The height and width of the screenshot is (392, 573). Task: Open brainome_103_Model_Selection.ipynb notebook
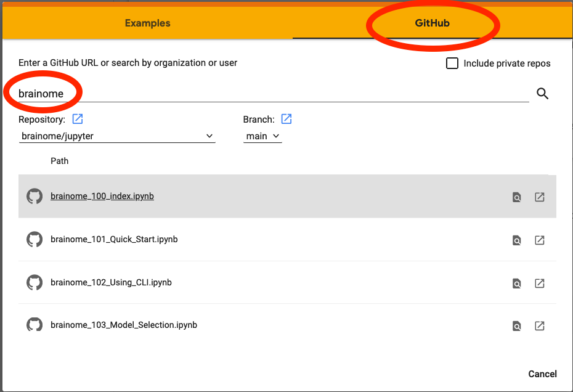124,325
